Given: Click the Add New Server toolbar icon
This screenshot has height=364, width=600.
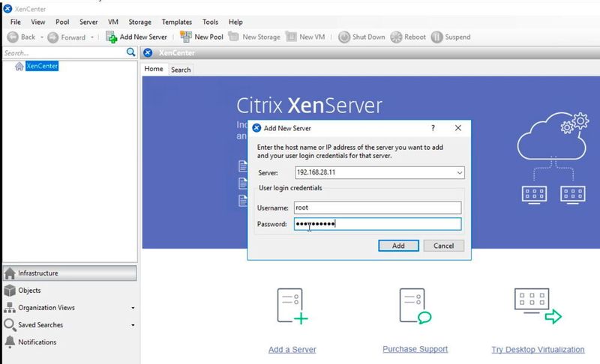Looking at the screenshot, I should click(x=111, y=37).
